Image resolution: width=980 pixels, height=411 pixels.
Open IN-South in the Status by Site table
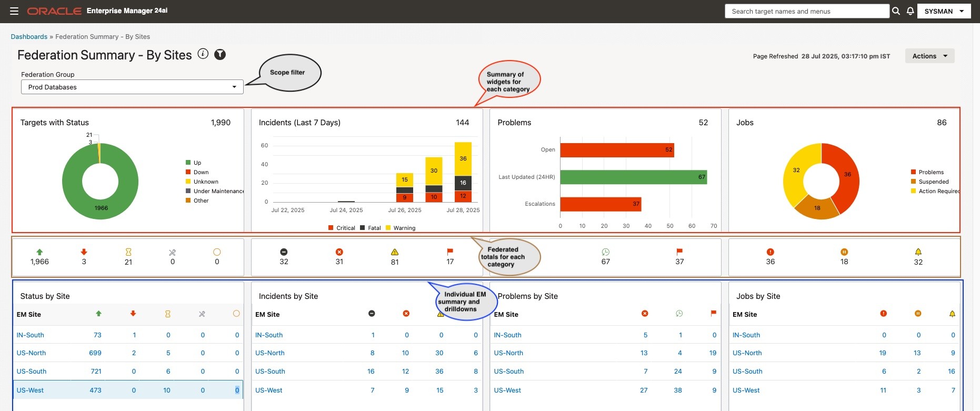(31, 335)
